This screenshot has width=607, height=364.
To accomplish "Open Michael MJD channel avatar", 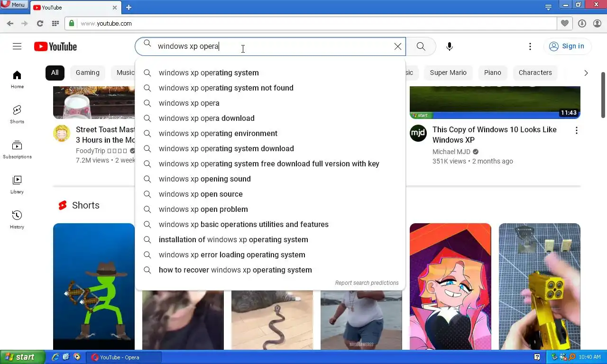I will [418, 134].
